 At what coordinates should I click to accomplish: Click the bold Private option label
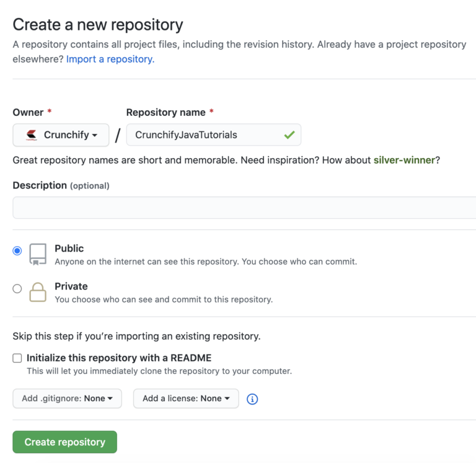click(71, 286)
